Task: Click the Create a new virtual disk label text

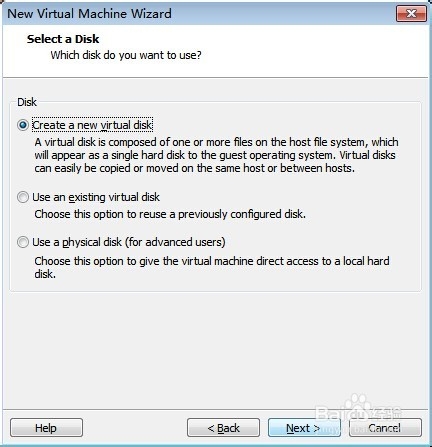Action: [92, 125]
